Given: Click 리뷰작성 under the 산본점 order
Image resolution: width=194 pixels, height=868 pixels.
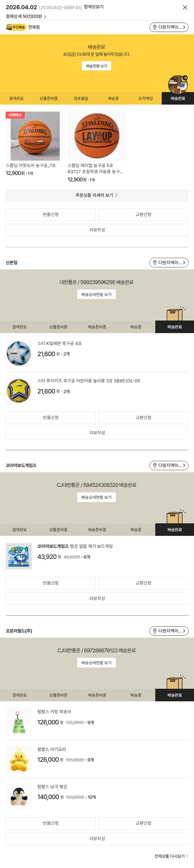Looking at the screenshot, I should 97,433.
